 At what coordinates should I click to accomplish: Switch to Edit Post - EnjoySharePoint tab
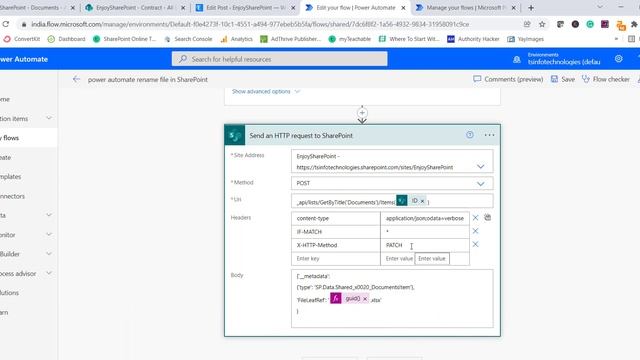[x=245, y=8]
